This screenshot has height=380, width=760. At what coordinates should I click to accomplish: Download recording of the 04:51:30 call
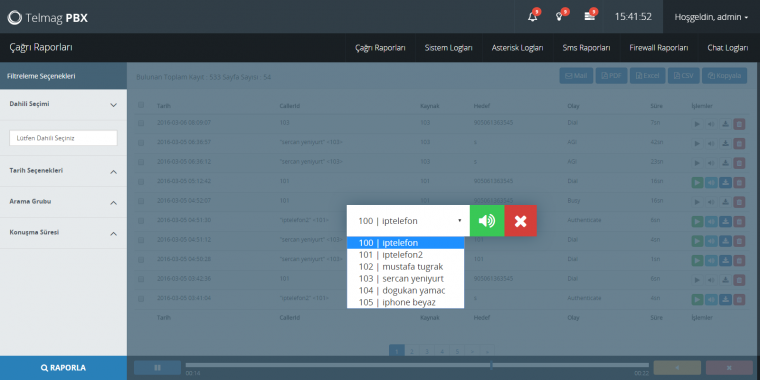point(725,222)
